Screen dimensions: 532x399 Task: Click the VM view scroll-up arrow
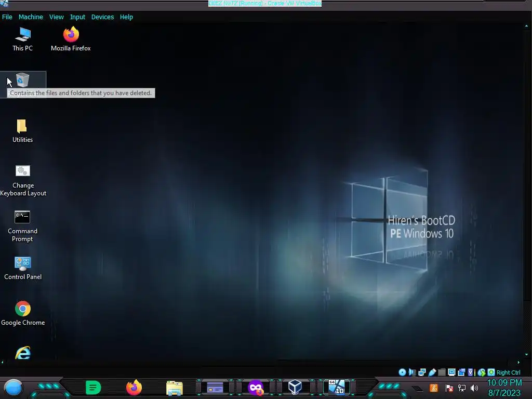click(x=527, y=26)
